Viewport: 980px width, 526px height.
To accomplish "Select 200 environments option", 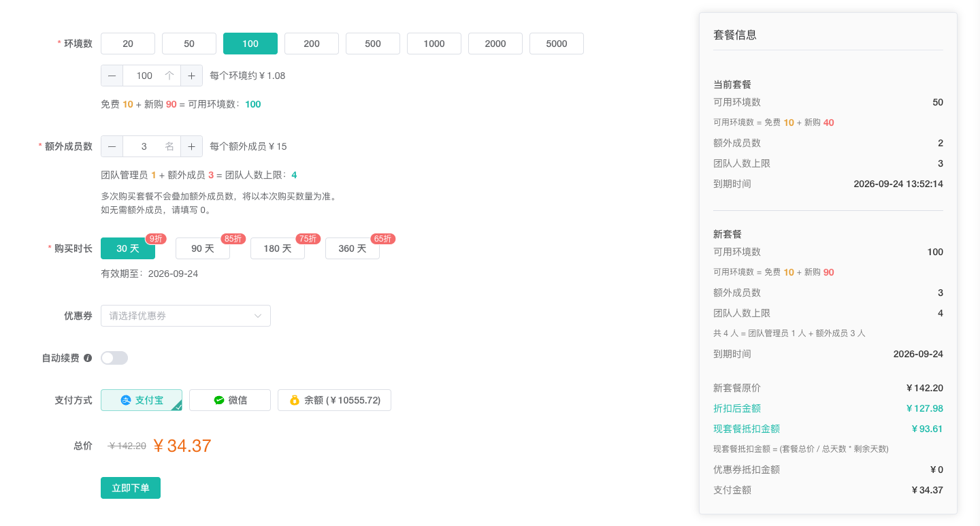I will point(312,44).
